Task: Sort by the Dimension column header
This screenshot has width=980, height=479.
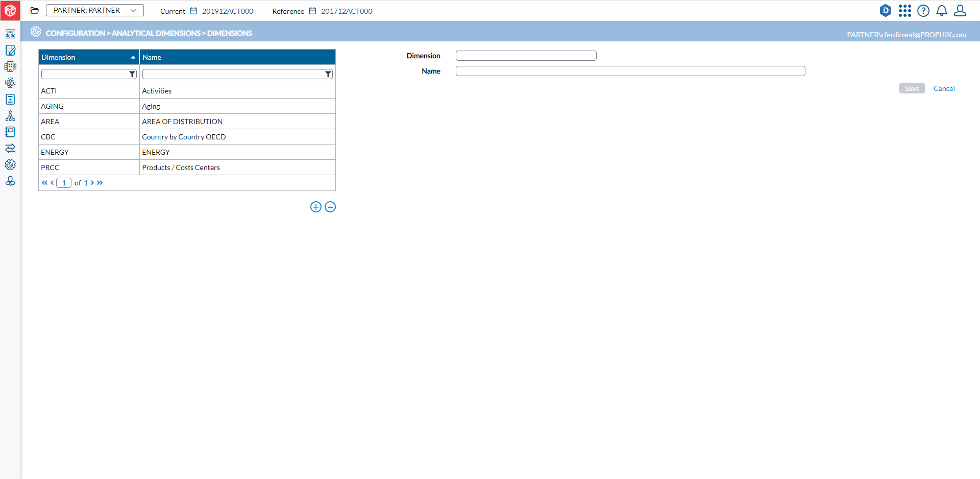Action: click(x=89, y=57)
